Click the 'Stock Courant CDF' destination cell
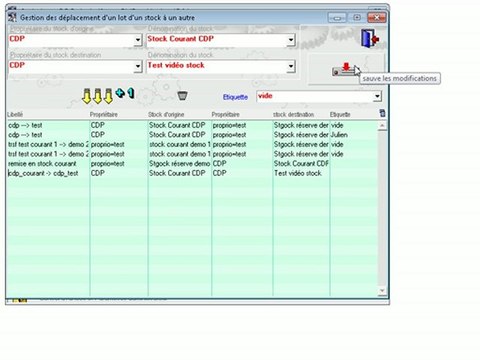The height and width of the screenshot is (360, 480). [301, 164]
